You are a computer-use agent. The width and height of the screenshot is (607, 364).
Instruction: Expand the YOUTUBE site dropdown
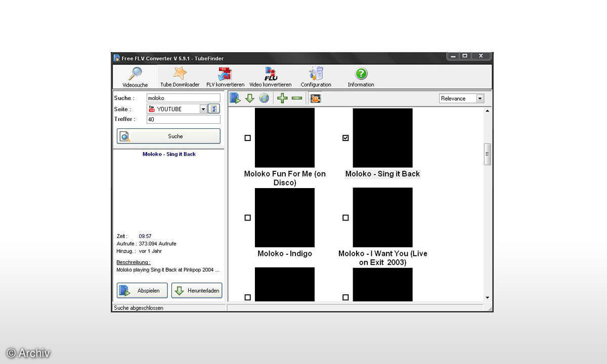(203, 109)
